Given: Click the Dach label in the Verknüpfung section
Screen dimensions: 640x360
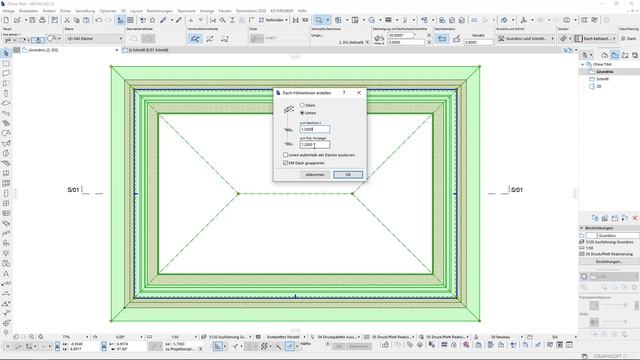Looking at the screenshot, I should (x=631, y=38).
